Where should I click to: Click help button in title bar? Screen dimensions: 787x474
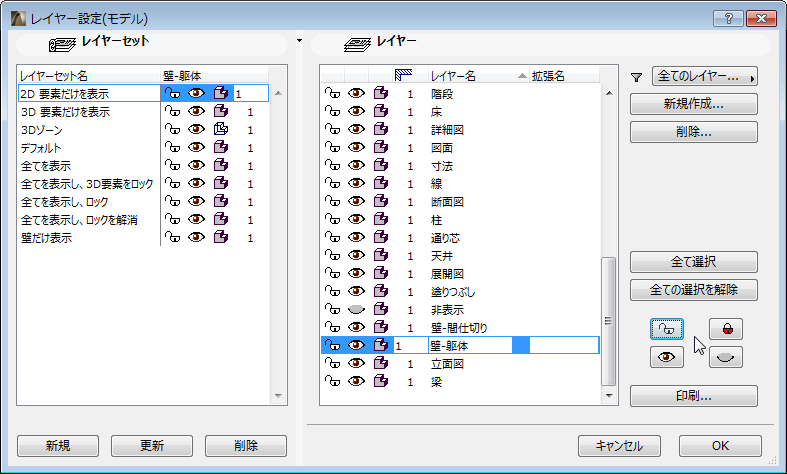point(728,19)
